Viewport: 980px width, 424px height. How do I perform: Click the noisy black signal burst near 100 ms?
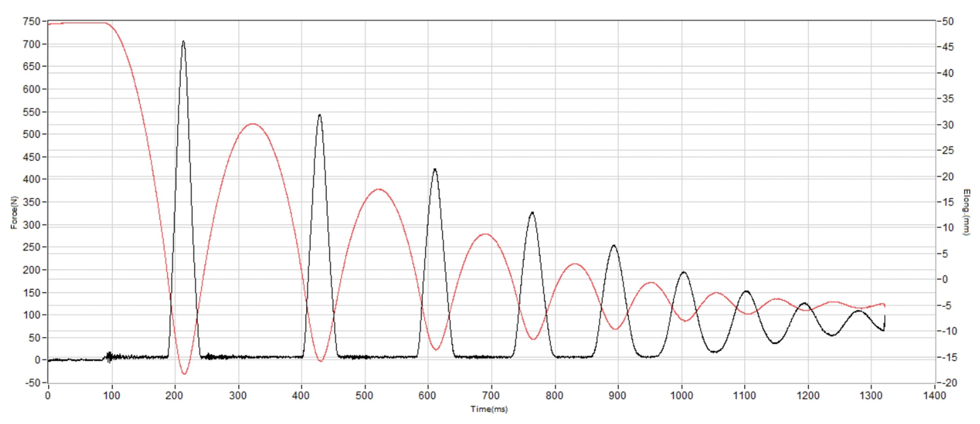click(x=109, y=357)
